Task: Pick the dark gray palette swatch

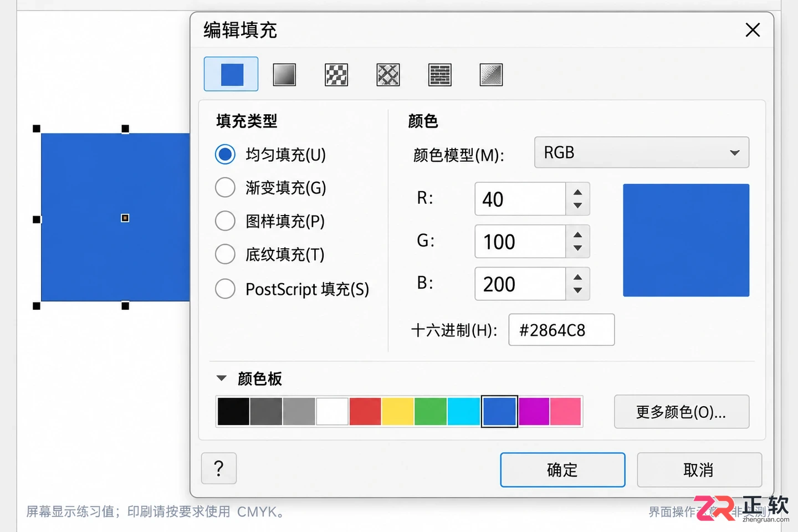Action: click(266, 411)
